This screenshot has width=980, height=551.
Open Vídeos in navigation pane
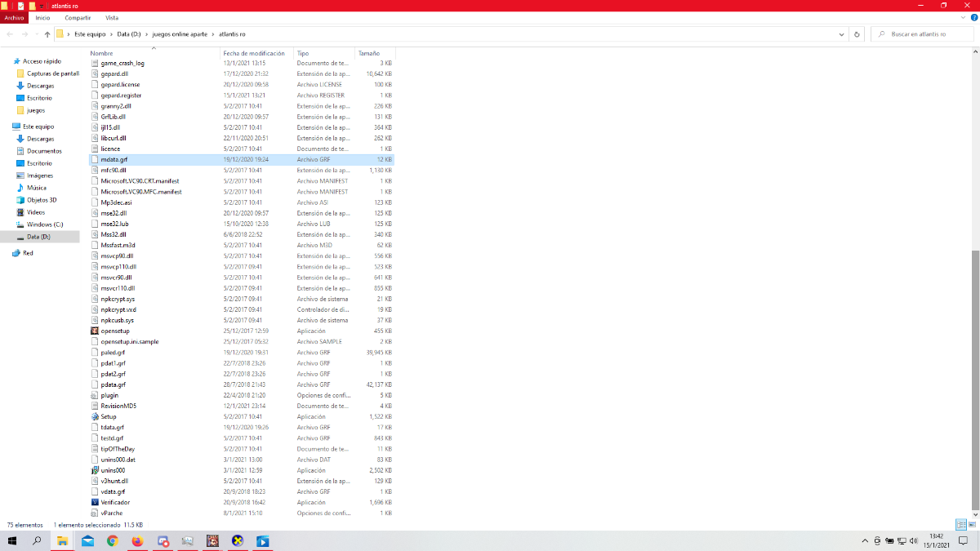click(36, 212)
